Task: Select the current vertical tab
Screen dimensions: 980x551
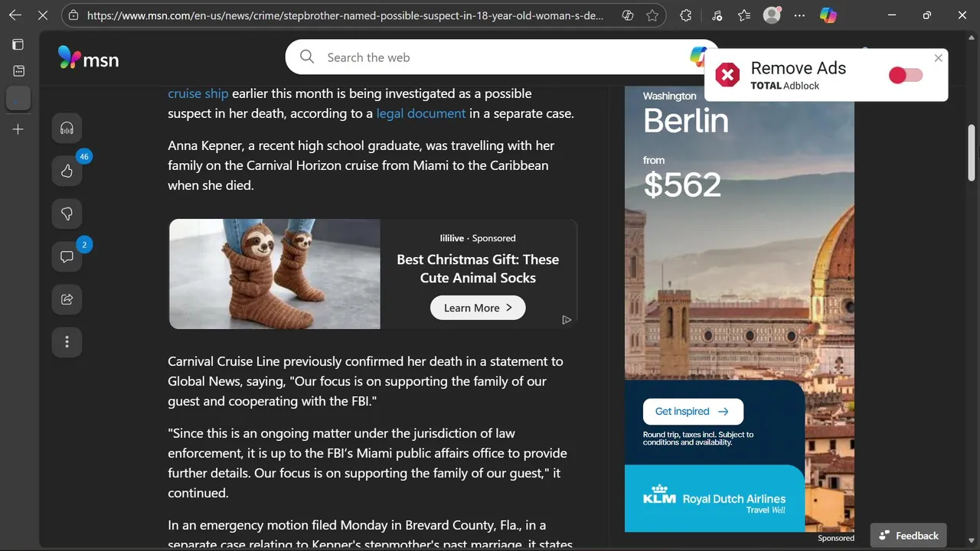Action: (x=18, y=98)
